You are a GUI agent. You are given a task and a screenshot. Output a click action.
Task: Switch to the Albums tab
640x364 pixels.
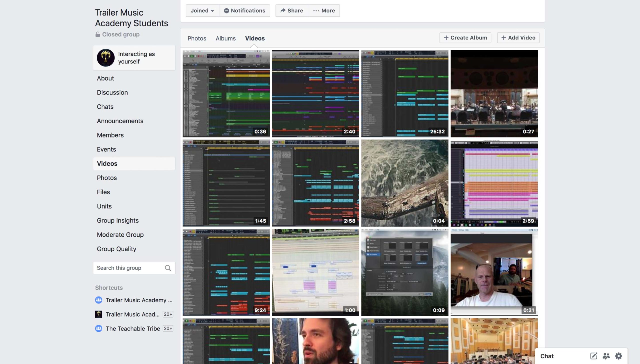tap(225, 38)
